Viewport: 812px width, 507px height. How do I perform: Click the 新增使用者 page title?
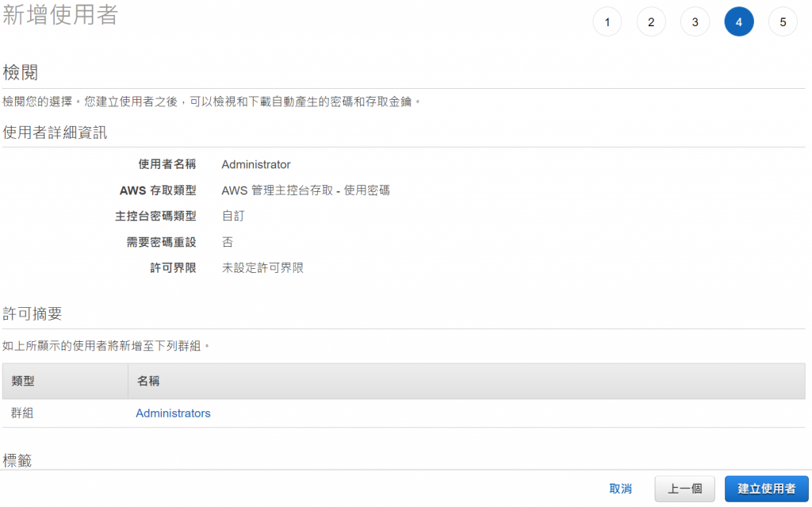coord(60,14)
